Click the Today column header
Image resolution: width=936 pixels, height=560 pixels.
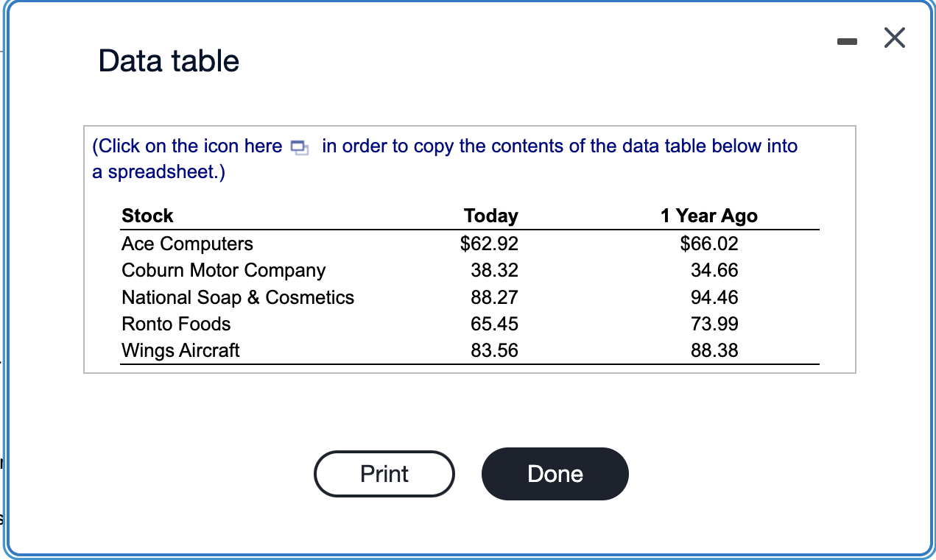tap(490, 216)
